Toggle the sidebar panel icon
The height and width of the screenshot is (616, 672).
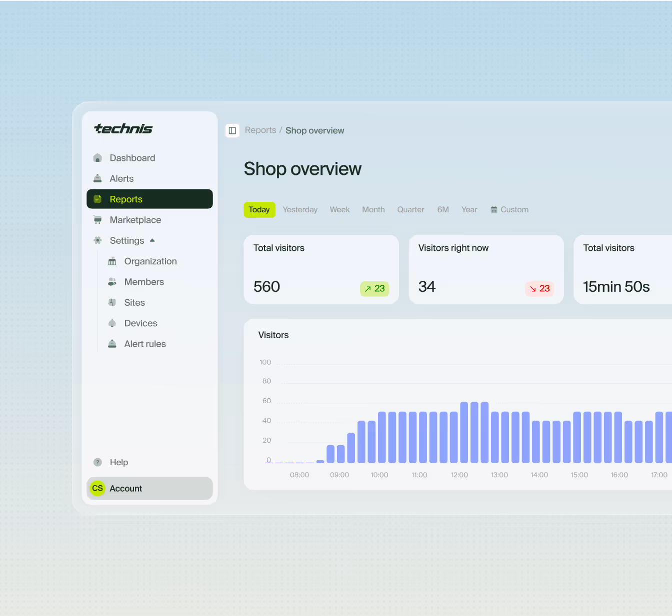click(232, 130)
